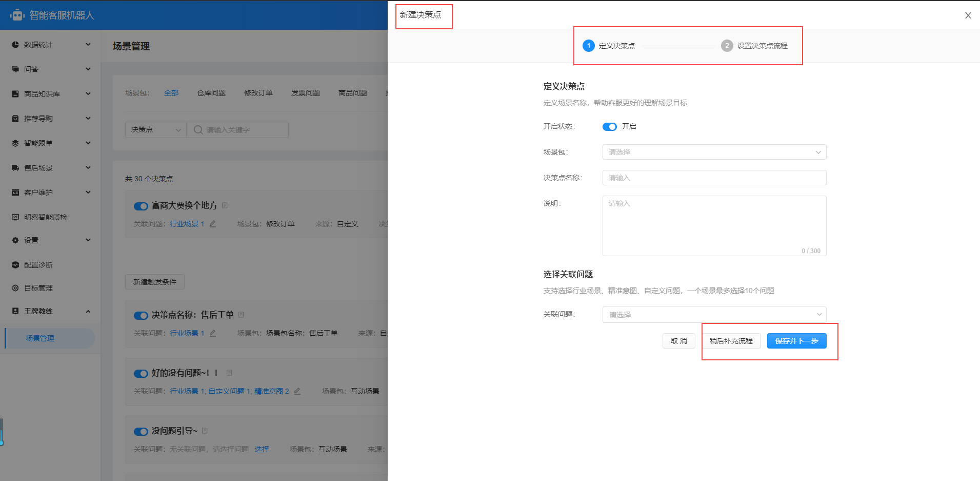The image size is (980, 481).
Task: Click the 精准意图 2 link text
Action: point(272,391)
